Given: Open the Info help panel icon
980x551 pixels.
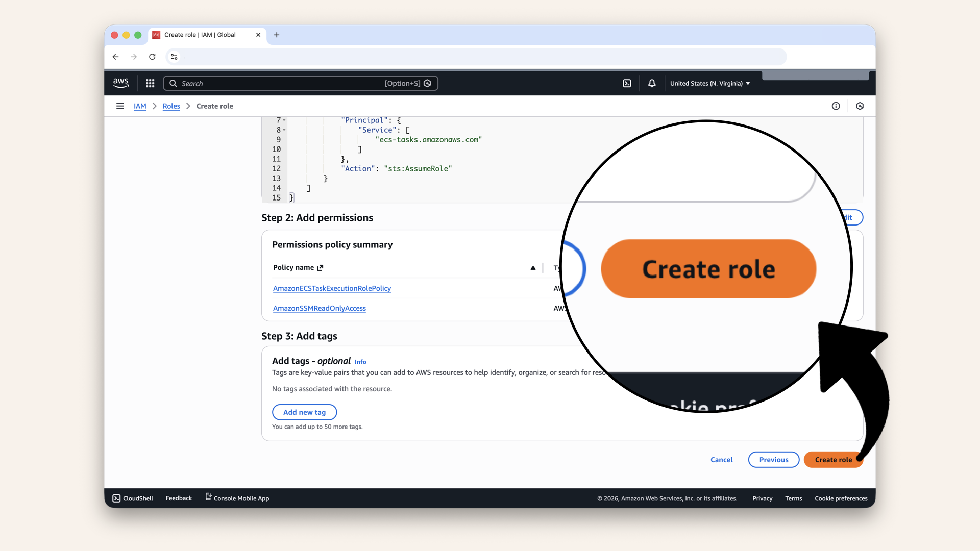Looking at the screenshot, I should click(836, 106).
